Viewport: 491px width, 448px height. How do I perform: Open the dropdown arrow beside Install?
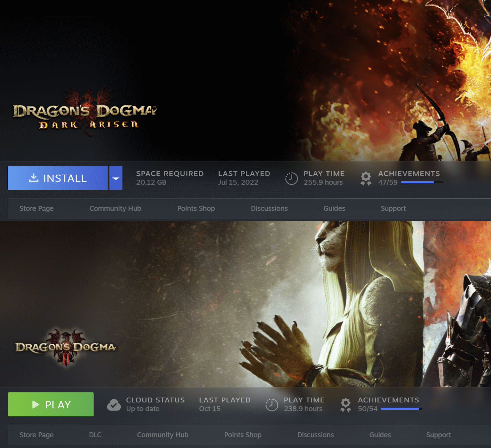(x=116, y=178)
